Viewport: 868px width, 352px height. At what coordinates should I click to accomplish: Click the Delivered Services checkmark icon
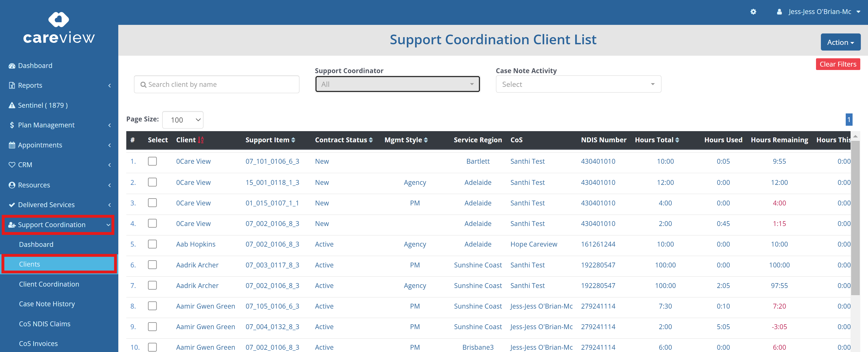(12, 205)
